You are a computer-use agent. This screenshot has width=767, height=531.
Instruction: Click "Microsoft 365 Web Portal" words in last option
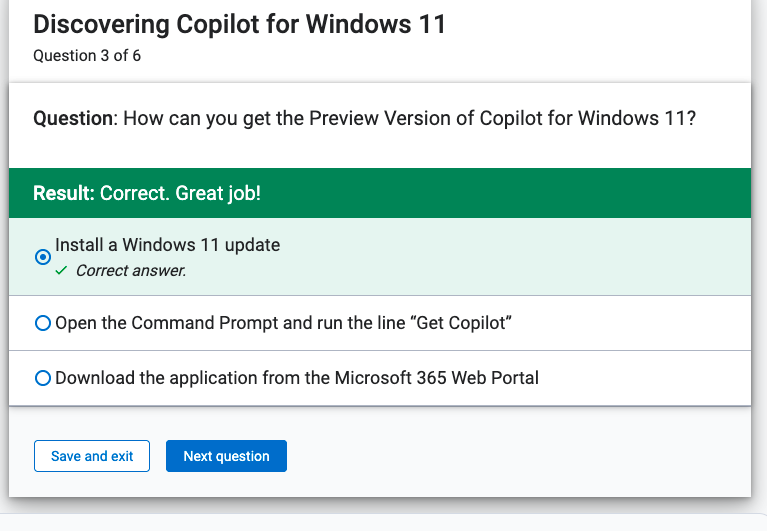tap(436, 378)
